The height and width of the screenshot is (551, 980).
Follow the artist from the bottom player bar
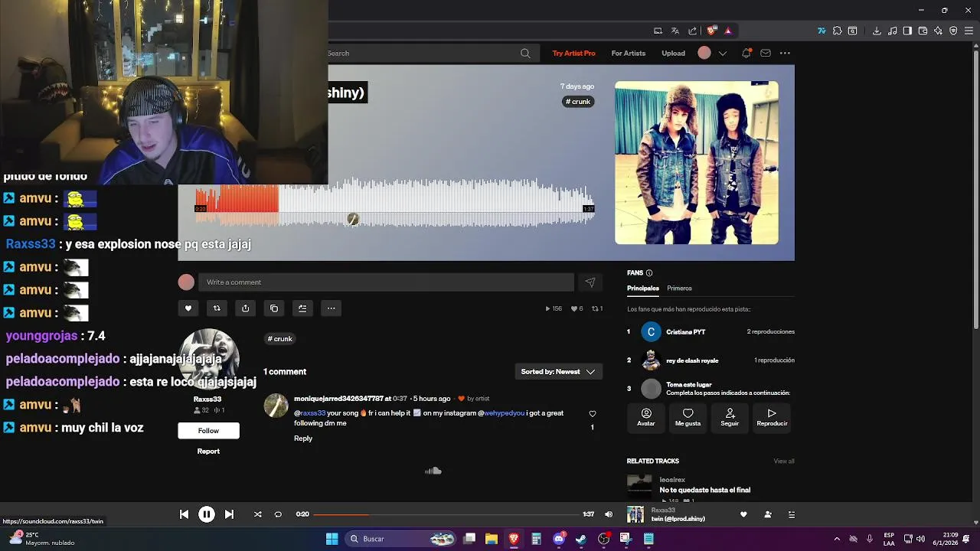click(768, 514)
